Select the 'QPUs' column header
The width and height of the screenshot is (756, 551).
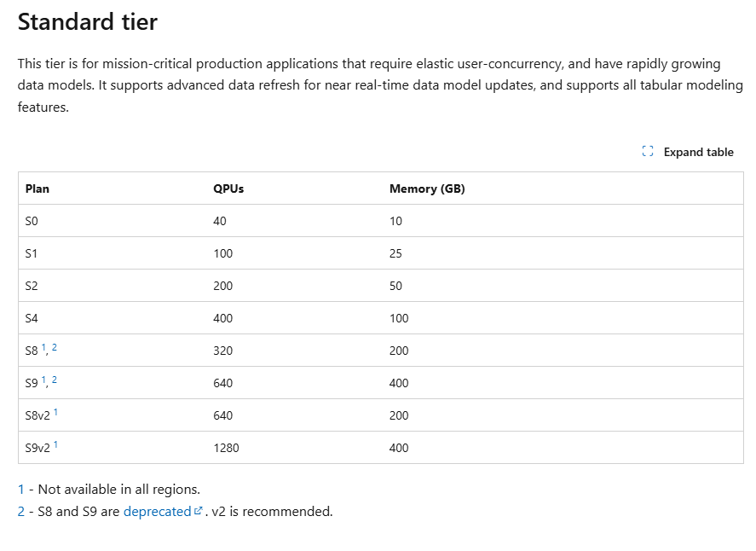coord(228,188)
